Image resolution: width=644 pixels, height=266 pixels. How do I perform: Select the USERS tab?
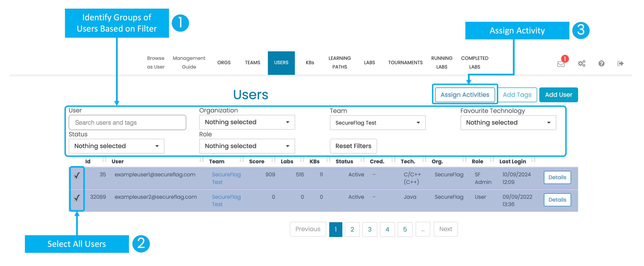tap(281, 63)
